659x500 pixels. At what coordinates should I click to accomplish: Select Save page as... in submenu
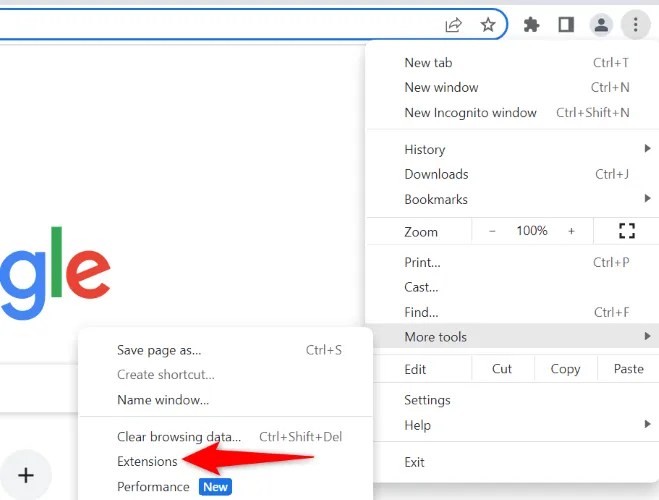pos(226,350)
